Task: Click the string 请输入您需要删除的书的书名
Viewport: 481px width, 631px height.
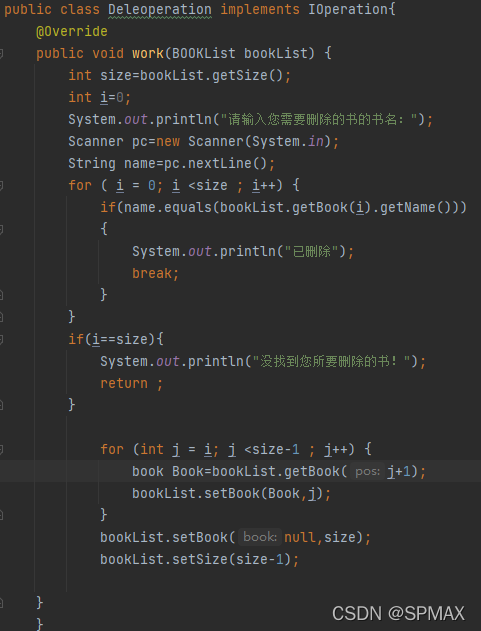Action: (x=318, y=120)
